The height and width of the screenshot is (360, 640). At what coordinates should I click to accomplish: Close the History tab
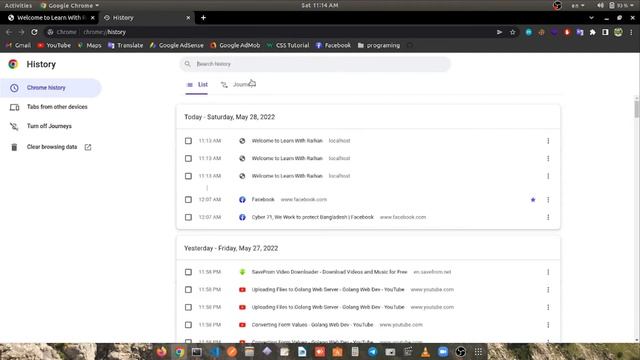tap(188, 18)
